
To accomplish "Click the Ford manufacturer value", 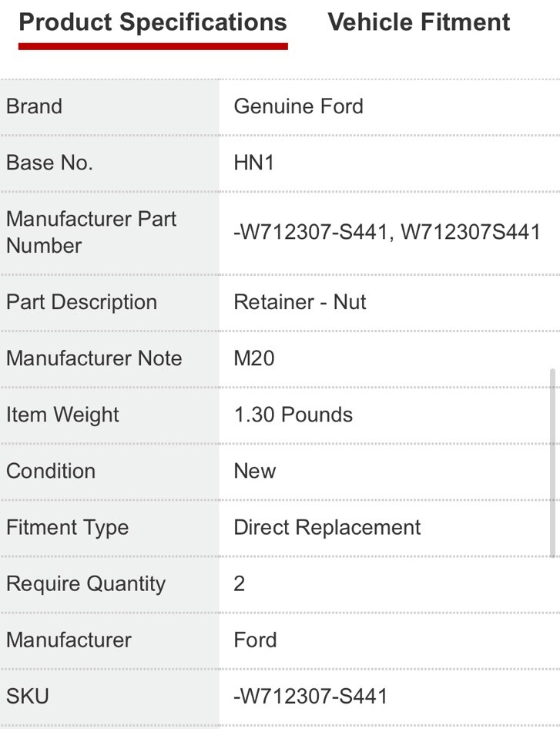I will point(255,640).
